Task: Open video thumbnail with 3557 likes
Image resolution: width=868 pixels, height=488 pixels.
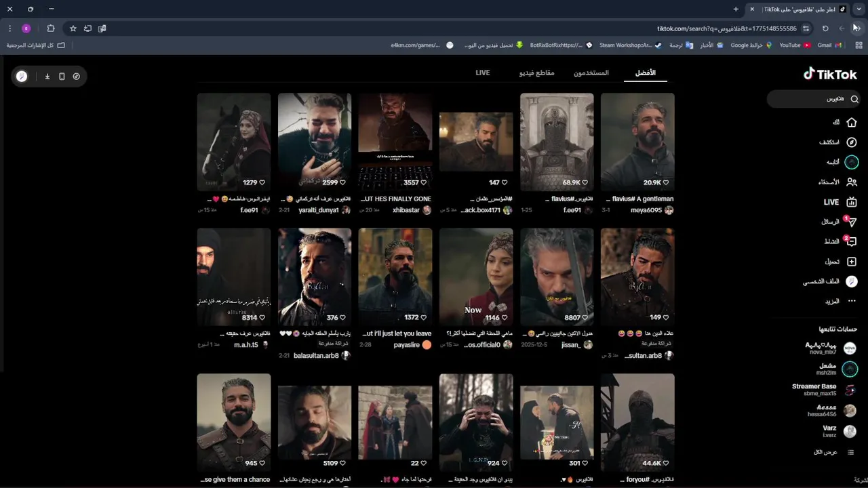Action: (x=395, y=142)
